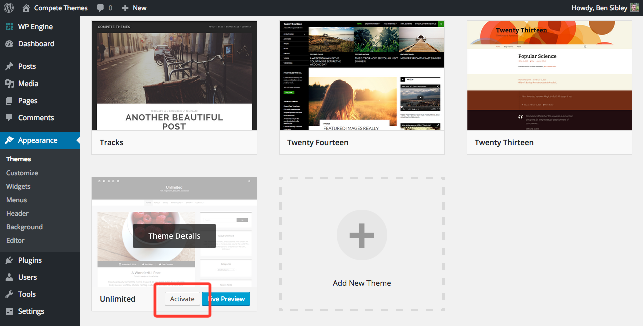This screenshot has height=327, width=644.
Task: Go to Customize under Appearance
Action: coord(22,173)
